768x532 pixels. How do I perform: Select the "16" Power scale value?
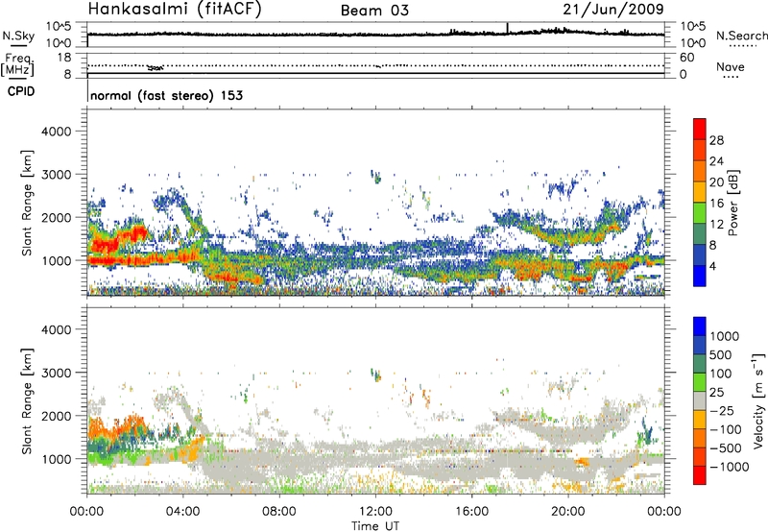pyautogui.click(x=716, y=204)
